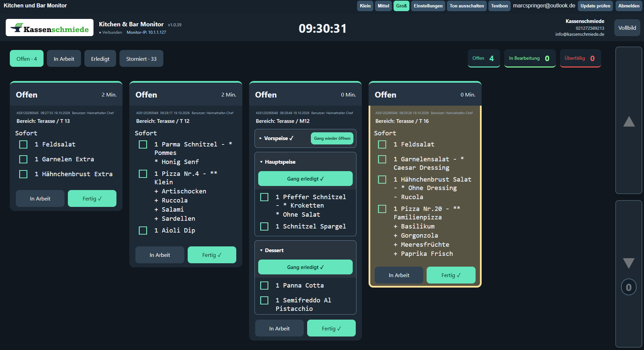Select the Offen 4 tab
The image size is (644, 350).
[x=27, y=59]
